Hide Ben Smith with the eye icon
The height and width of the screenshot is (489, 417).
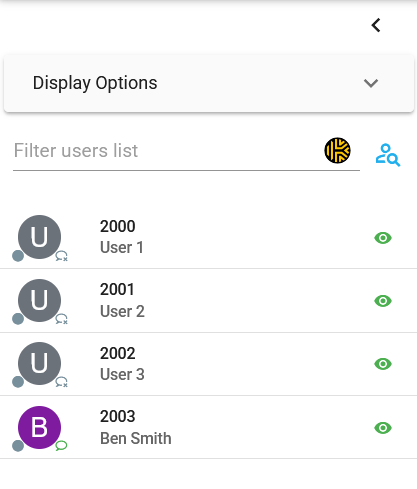pyautogui.click(x=383, y=428)
